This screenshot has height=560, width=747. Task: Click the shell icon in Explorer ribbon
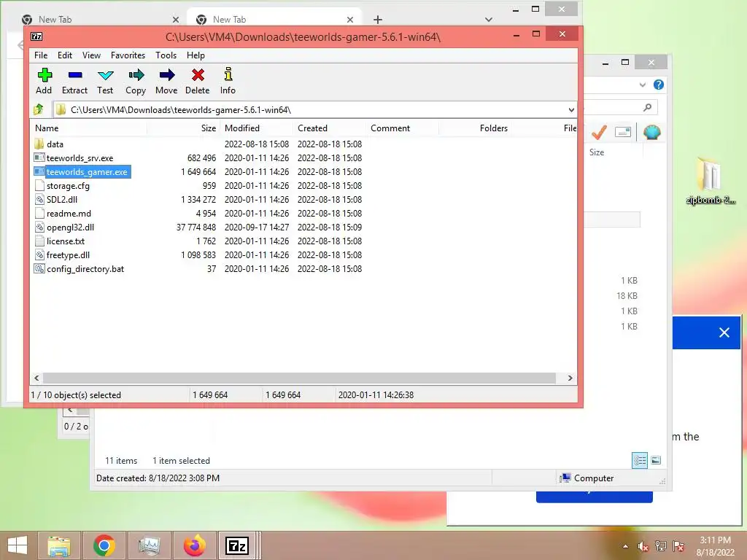pos(651,132)
